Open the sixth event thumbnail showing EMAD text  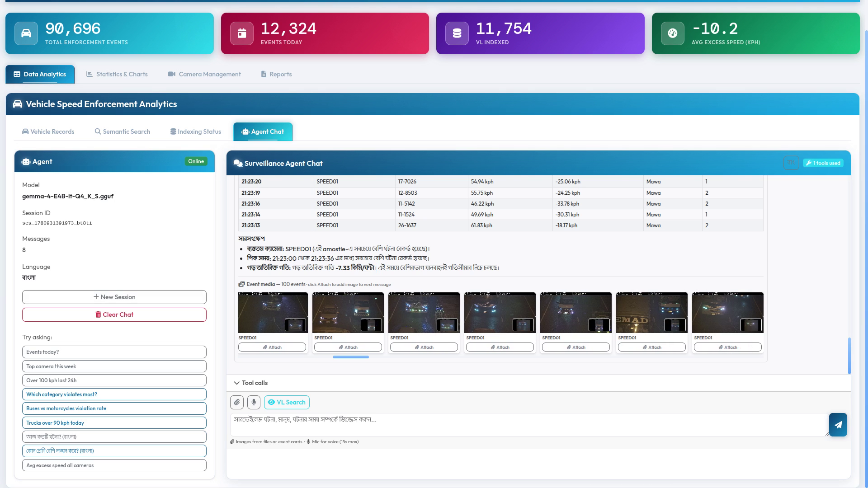tap(652, 313)
